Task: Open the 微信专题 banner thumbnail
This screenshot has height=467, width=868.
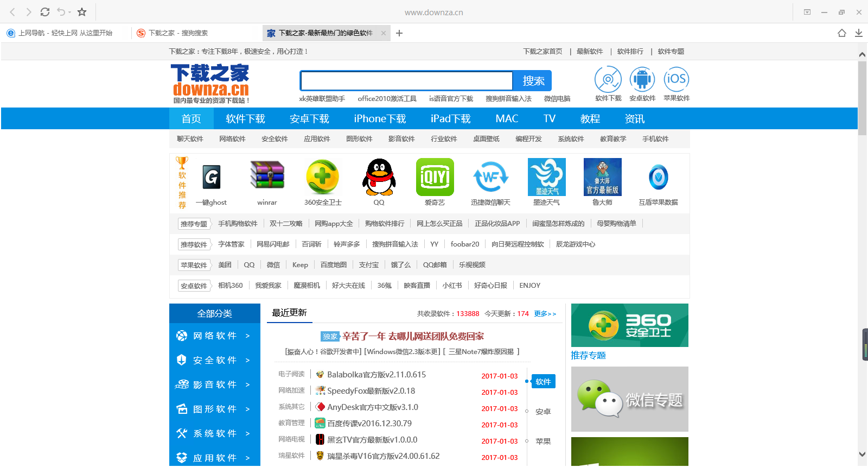Action: tap(630, 399)
